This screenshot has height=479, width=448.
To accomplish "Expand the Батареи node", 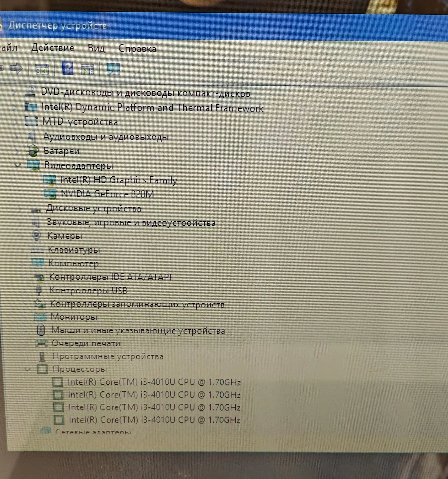I will tap(17, 151).
